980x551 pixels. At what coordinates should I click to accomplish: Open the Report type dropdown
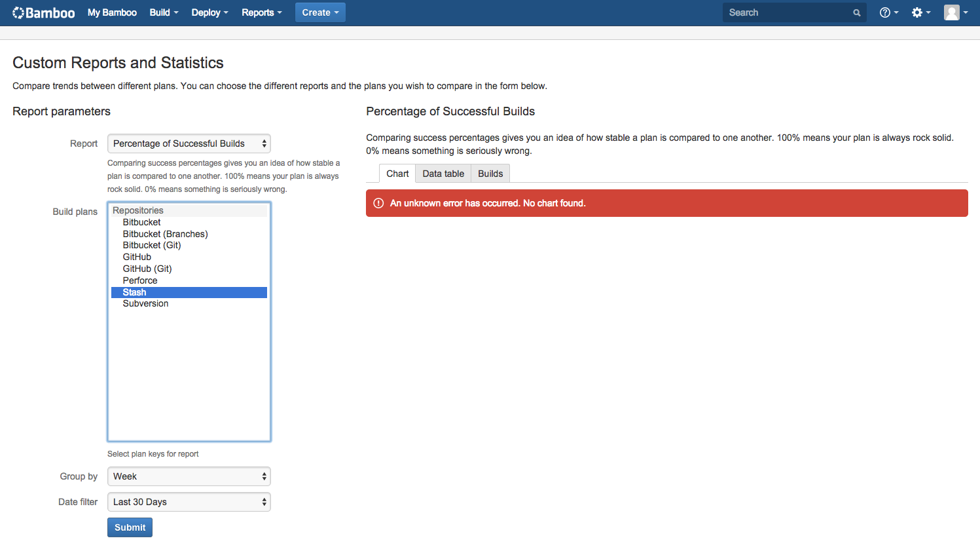pos(189,143)
